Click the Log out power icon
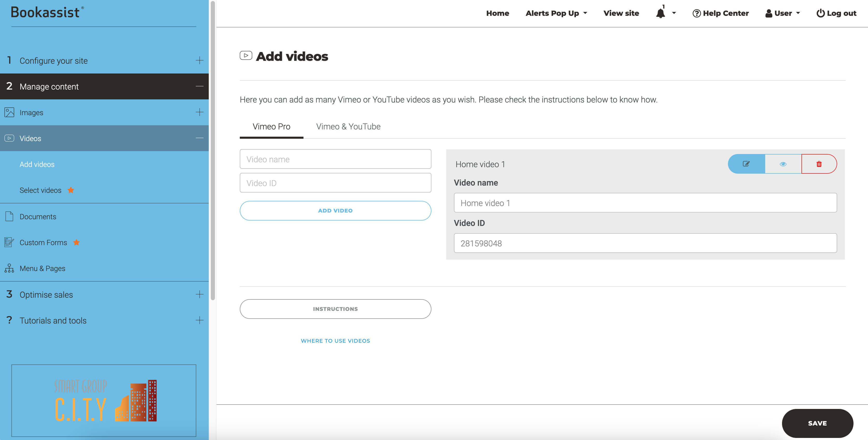 821,13
